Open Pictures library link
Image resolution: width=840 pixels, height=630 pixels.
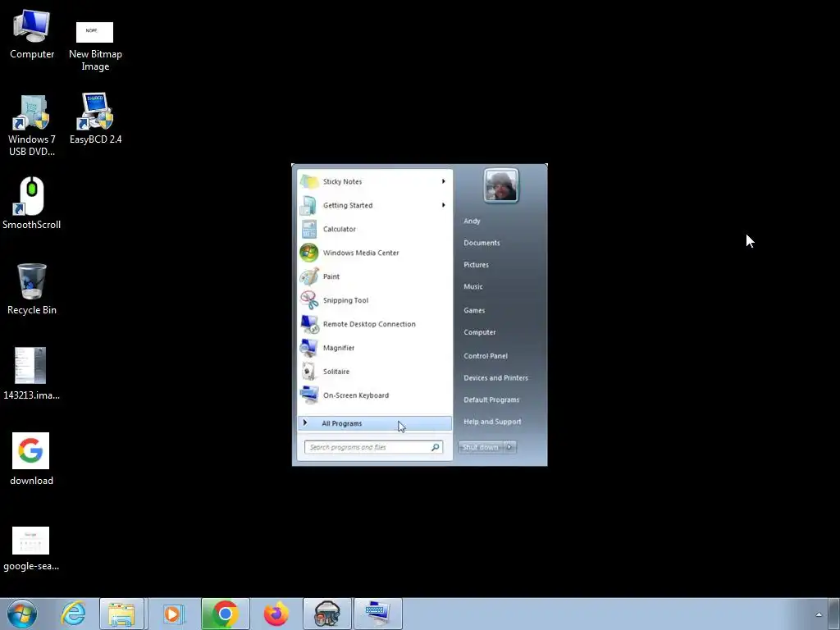coord(477,265)
